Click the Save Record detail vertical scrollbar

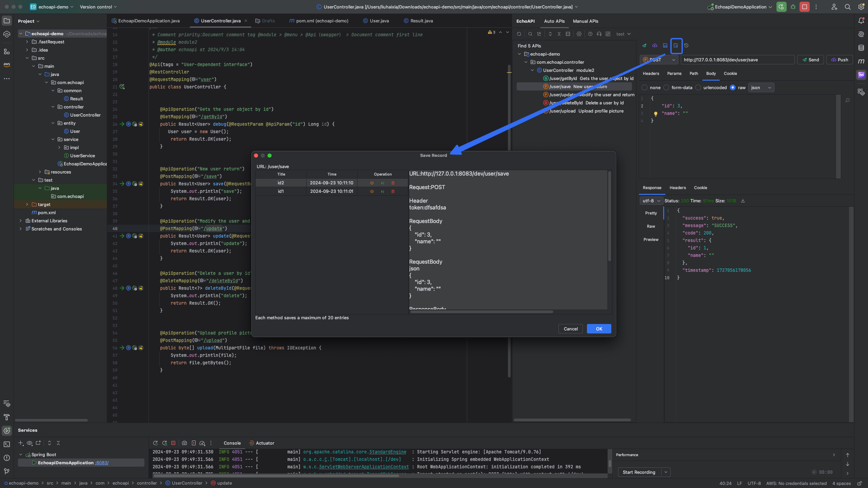pos(609,216)
